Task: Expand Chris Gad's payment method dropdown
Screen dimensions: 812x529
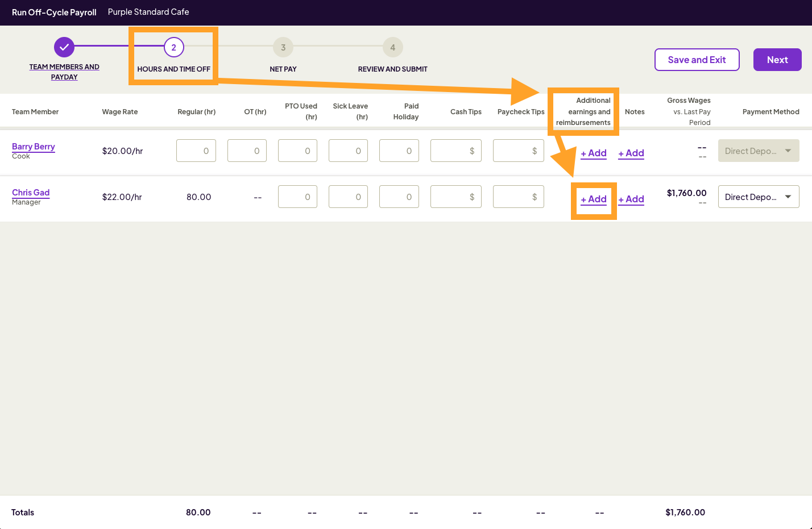Action: pyautogui.click(x=759, y=197)
